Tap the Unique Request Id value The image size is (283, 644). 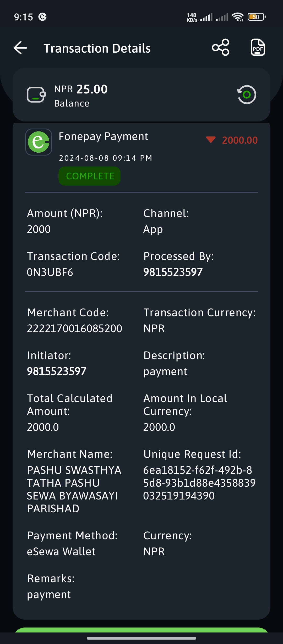(199, 483)
